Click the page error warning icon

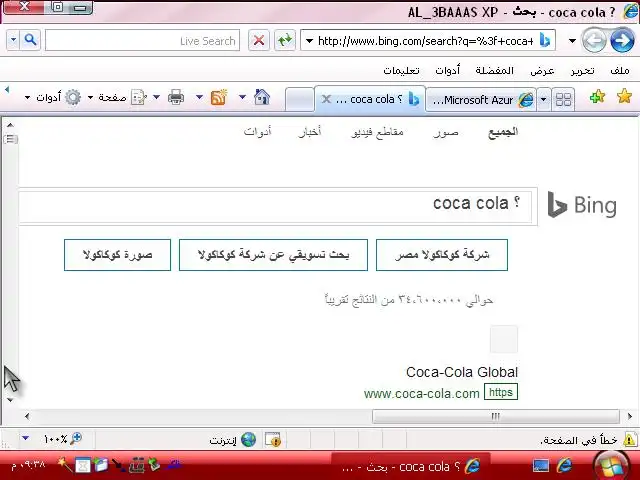click(629, 440)
